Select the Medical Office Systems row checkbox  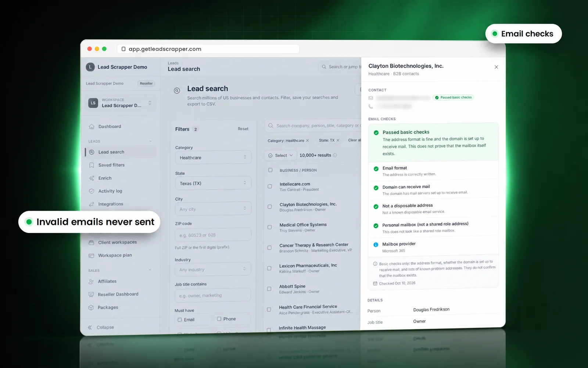[x=270, y=227]
